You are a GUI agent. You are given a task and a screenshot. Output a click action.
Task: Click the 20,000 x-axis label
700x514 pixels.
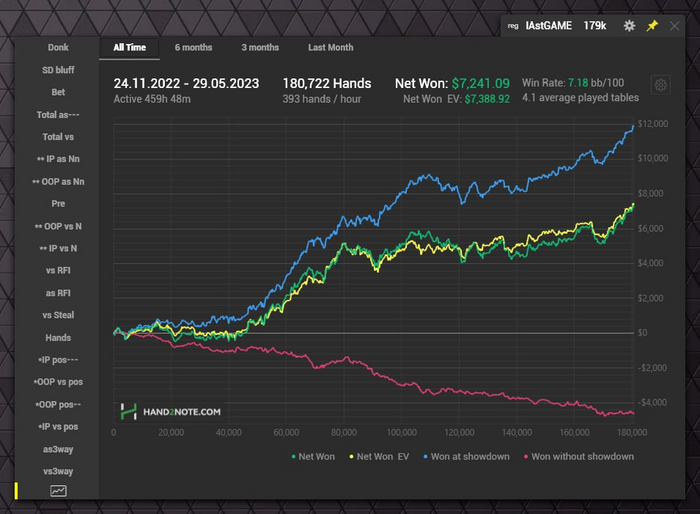pos(171,432)
